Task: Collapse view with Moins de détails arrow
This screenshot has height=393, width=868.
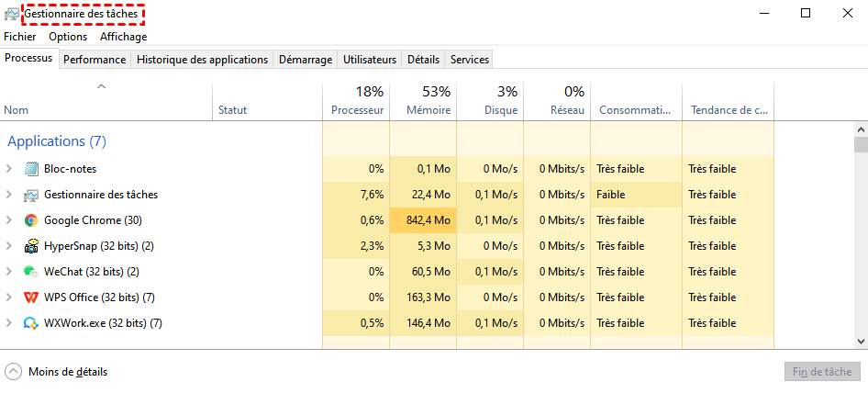Action: click(14, 372)
